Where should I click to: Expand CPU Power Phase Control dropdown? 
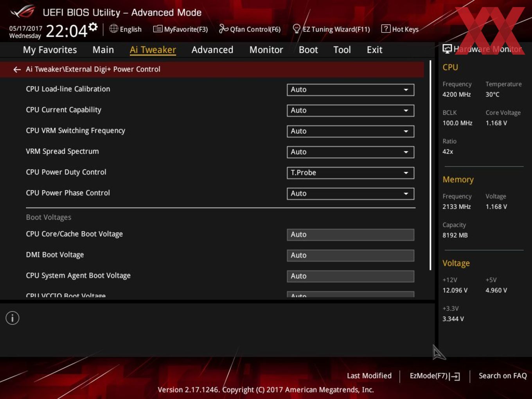point(350,193)
